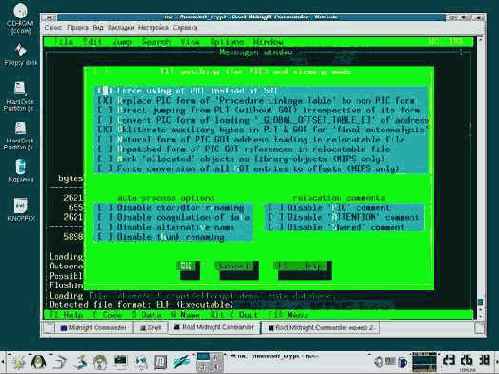Open the Закладки menu in Konsole
499x374 pixels.
121,28
